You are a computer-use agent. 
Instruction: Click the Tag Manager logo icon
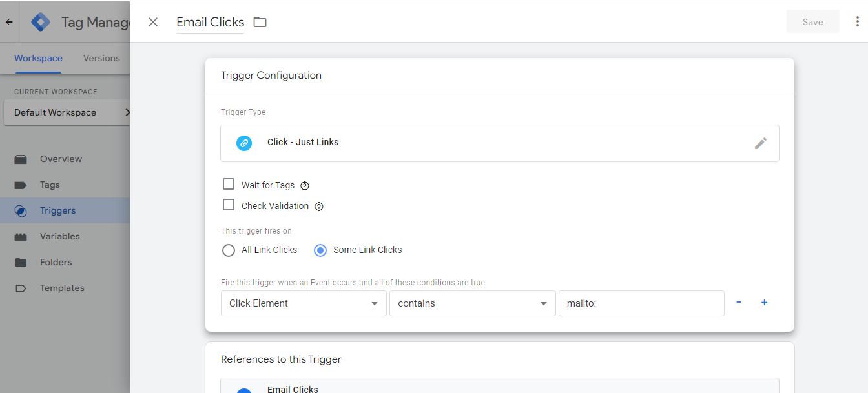pyautogui.click(x=41, y=22)
